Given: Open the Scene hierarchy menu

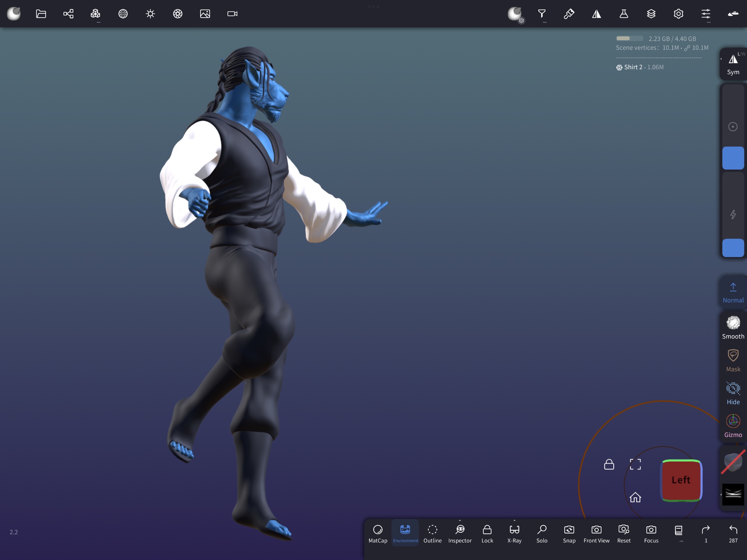Looking at the screenshot, I should pyautogui.click(x=68, y=14).
